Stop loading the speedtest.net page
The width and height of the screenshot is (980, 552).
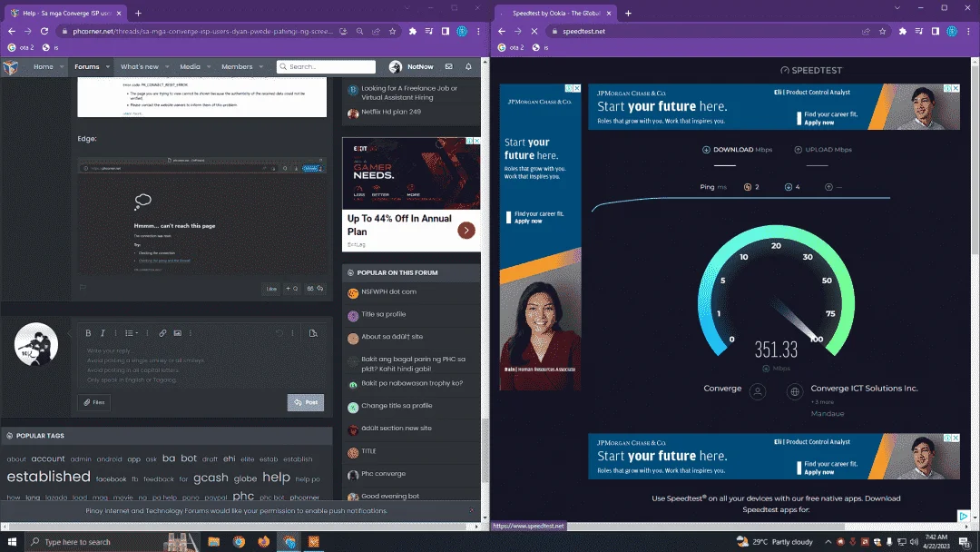click(x=534, y=31)
